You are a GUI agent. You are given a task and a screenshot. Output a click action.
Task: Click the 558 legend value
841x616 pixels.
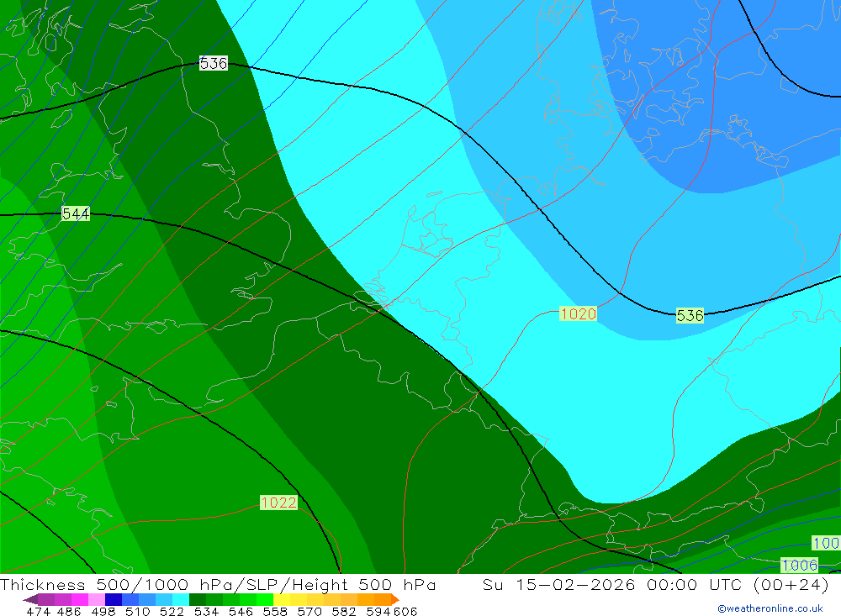click(275, 612)
